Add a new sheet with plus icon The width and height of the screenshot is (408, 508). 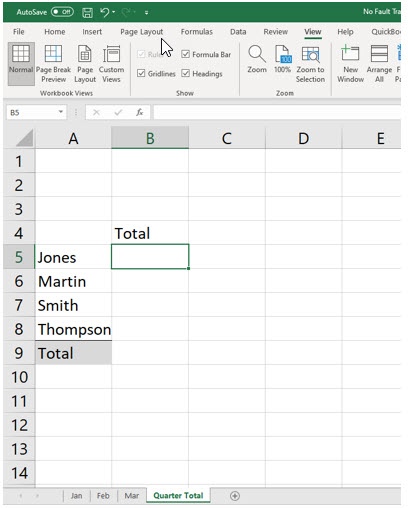[235, 496]
